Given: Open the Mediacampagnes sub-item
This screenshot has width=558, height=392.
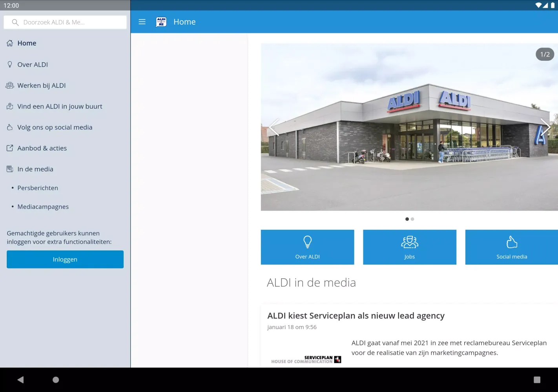Looking at the screenshot, I should pos(43,207).
